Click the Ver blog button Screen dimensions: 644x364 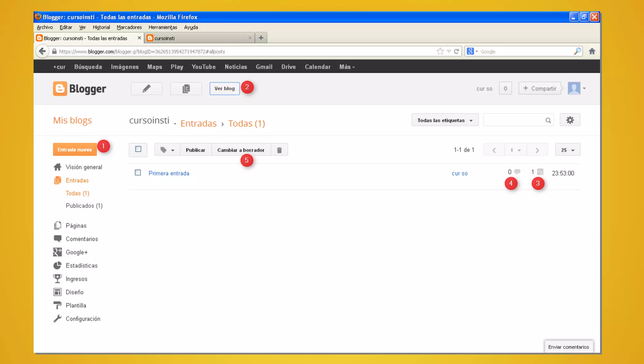225,88
